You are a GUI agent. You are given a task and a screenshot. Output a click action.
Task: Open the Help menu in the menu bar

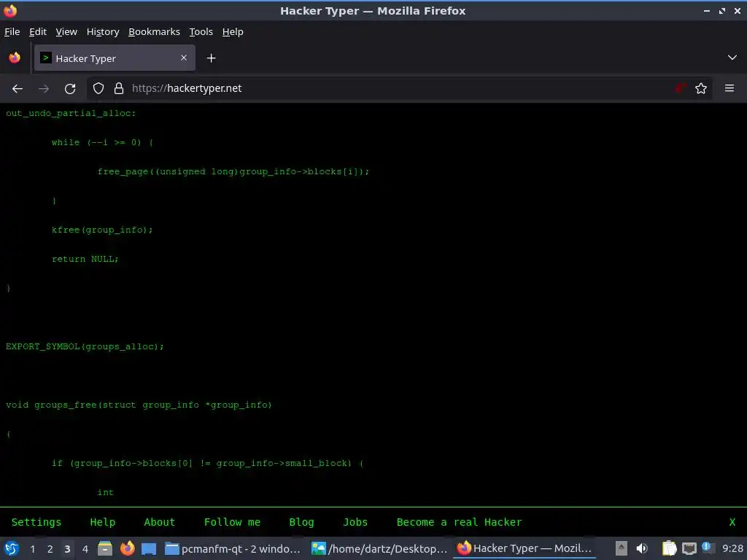pyautogui.click(x=233, y=31)
